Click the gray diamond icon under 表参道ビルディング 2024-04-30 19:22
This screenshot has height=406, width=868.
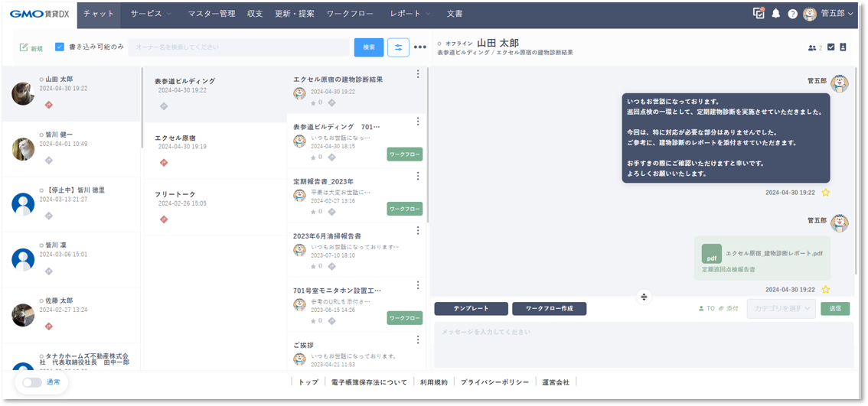(164, 106)
